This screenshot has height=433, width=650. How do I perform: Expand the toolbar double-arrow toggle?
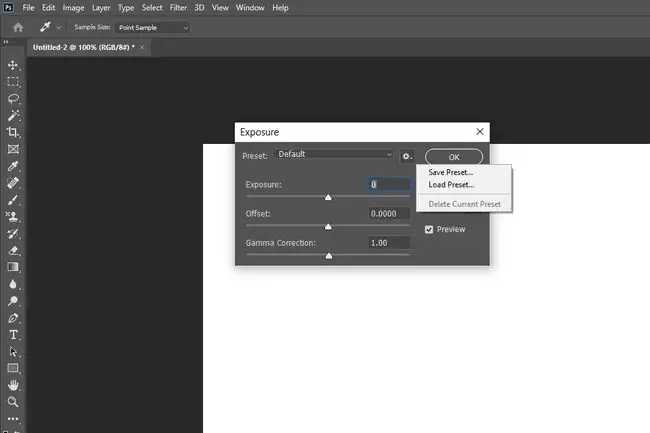(x=6, y=42)
